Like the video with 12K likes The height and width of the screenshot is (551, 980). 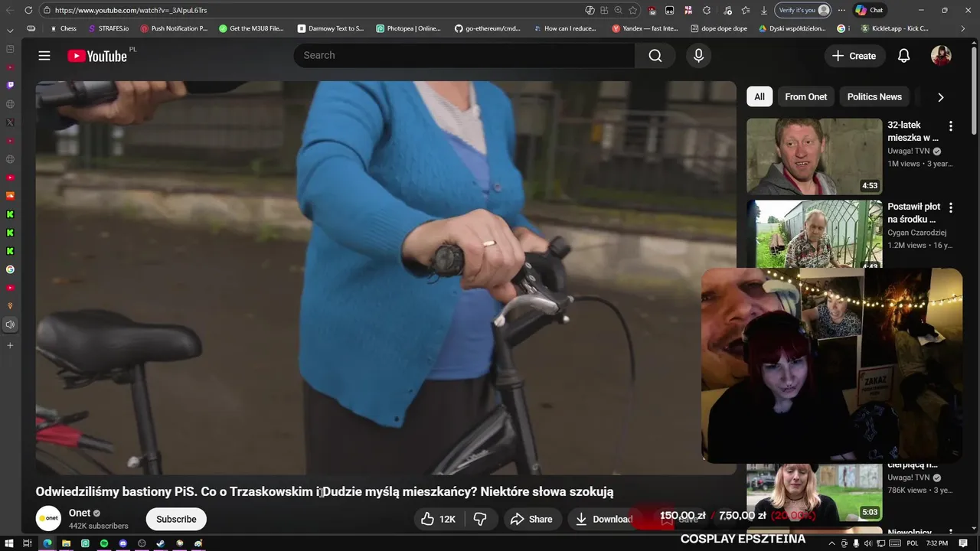click(x=438, y=519)
